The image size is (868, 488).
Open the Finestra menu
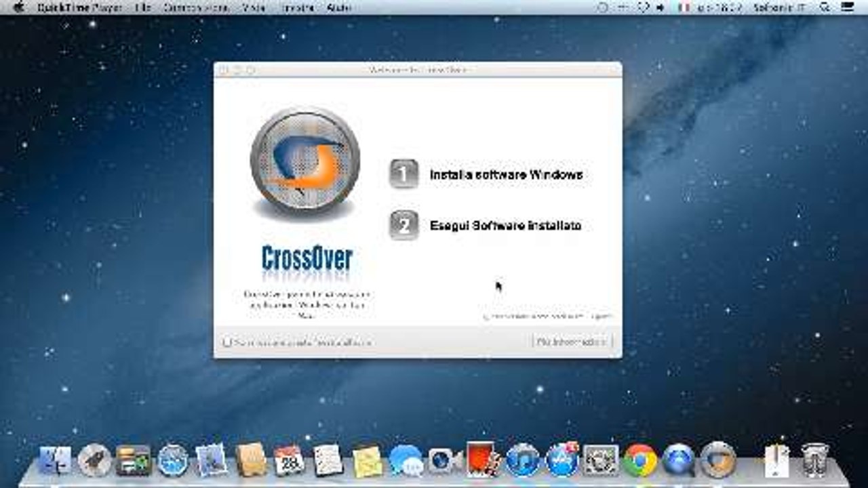297,7
